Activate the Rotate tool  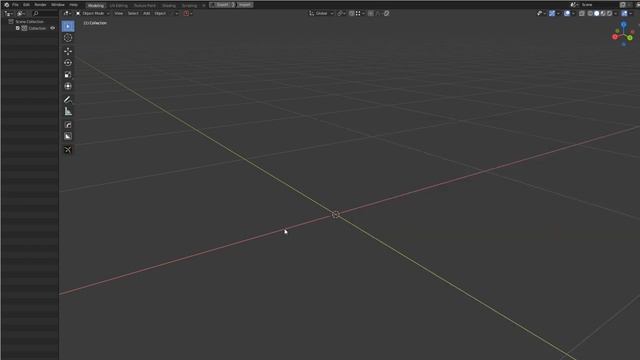pos(68,63)
